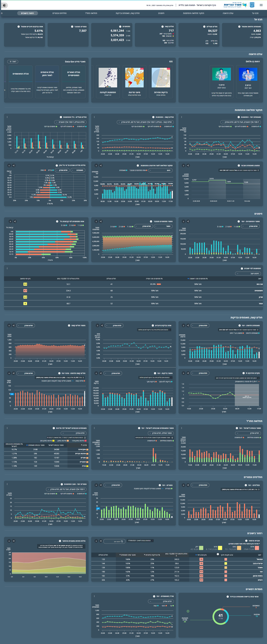This screenshot has width=267, height=644.
Task: Download the ממוצע מאומתים שבועי chart
Action: [183, 166]
